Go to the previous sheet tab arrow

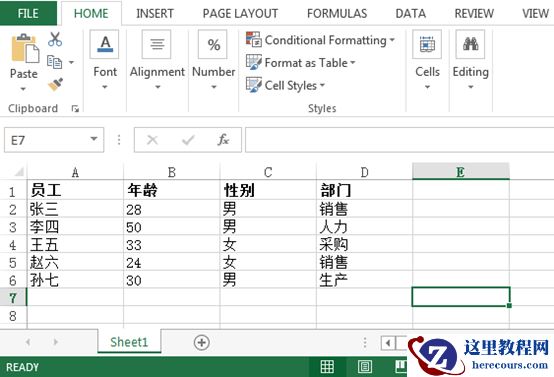coord(28,342)
